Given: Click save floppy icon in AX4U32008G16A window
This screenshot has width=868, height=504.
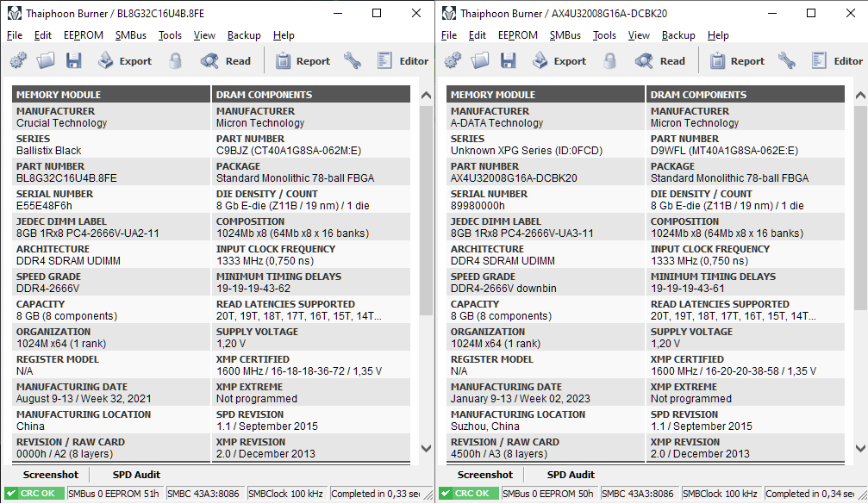Looking at the screenshot, I should [509, 60].
